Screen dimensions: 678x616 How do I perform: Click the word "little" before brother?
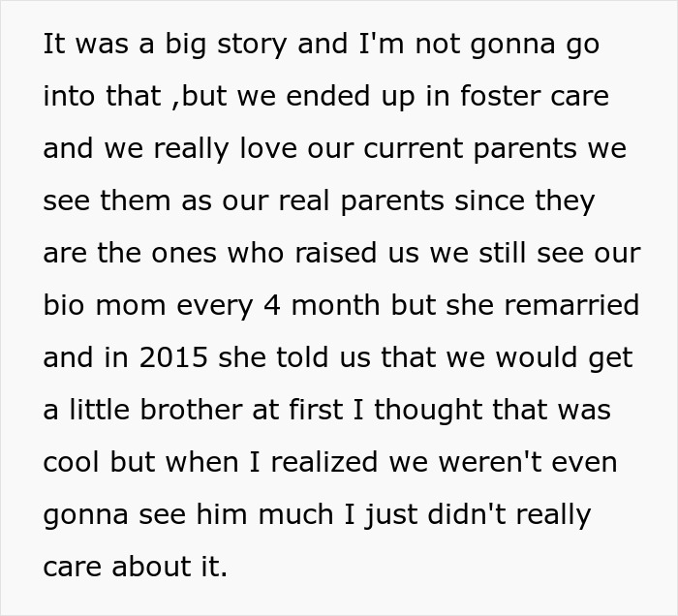[x=100, y=410]
